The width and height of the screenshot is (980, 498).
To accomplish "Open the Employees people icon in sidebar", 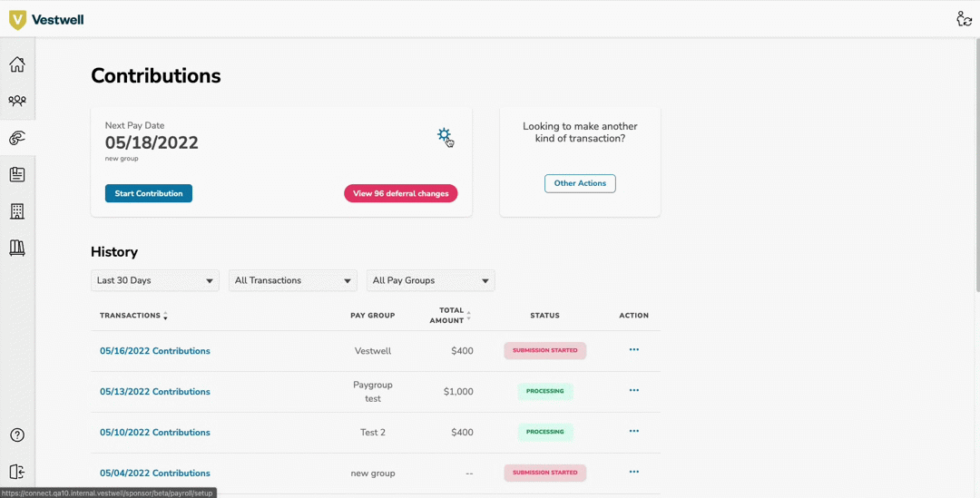I will pyautogui.click(x=17, y=101).
